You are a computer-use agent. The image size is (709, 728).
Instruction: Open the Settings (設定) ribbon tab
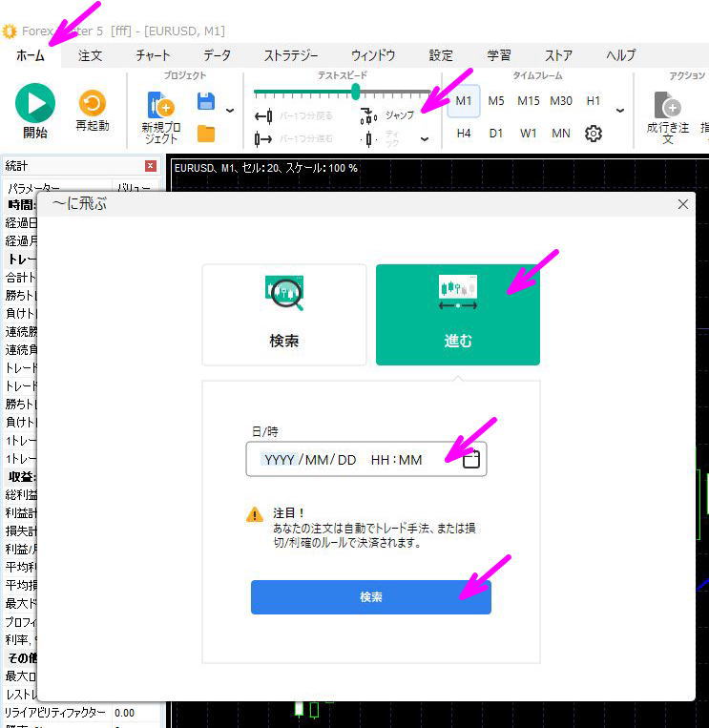pyautogui.click(x=441, y=55)
